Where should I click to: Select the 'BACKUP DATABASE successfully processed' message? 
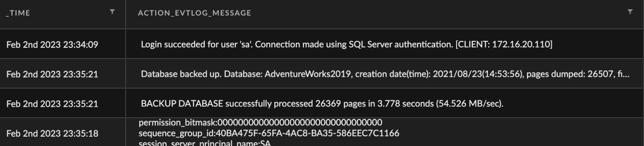(x=322, y=104)
